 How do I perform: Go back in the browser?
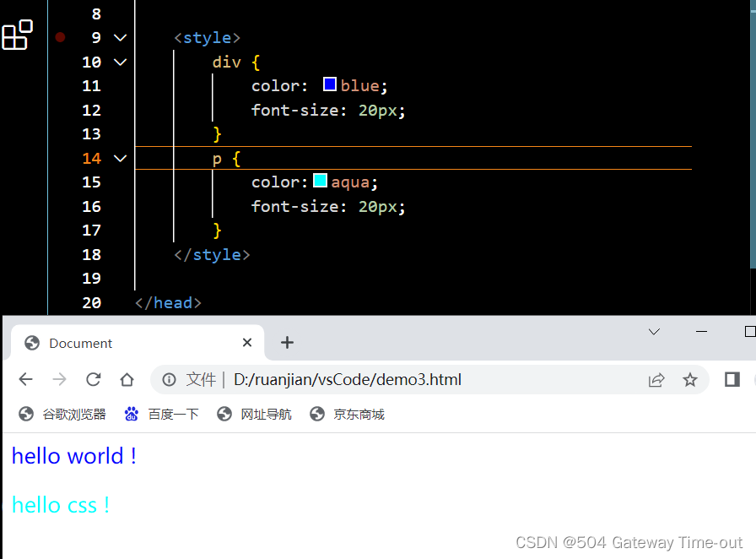click(26, 379)
